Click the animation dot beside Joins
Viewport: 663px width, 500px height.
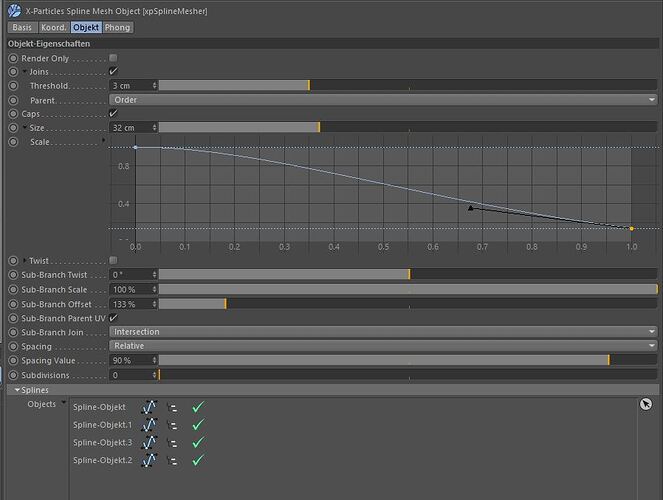pyautogui.click(x=13, y=72)
